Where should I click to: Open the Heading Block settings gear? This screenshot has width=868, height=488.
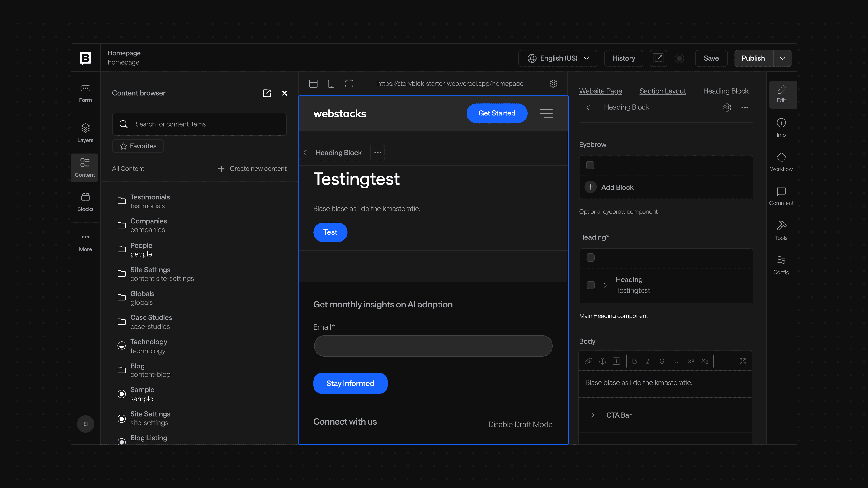[x=727, y=108]
